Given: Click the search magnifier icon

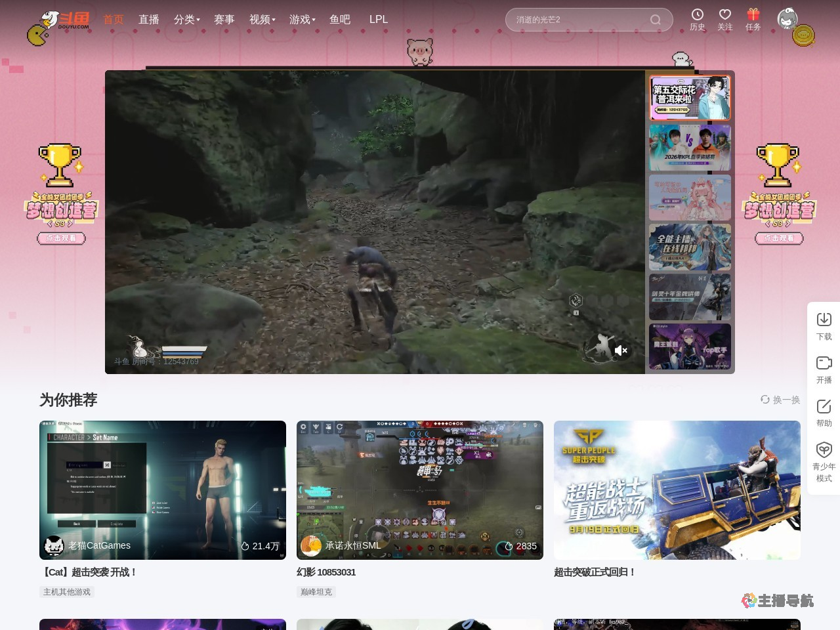Looking at the screenshot, I should click(655, 20).
